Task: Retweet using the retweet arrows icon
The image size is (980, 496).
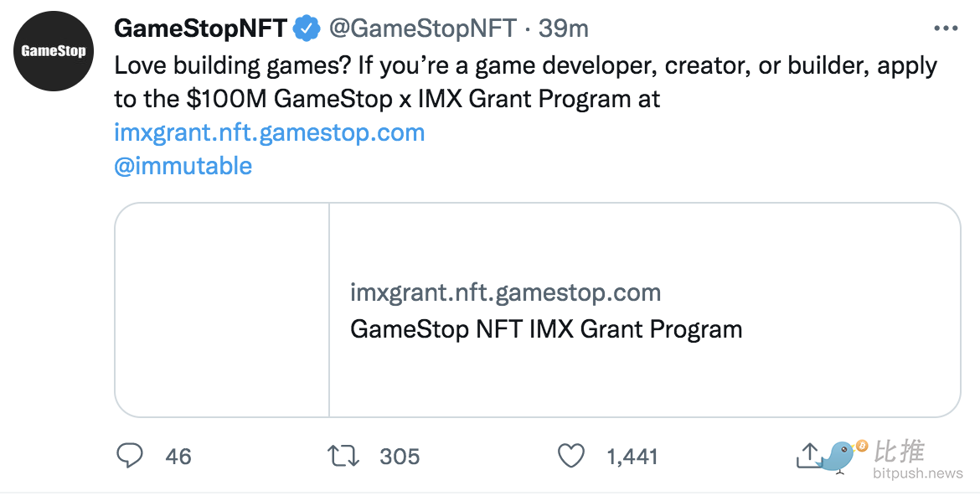Action: tap(343, 456)
